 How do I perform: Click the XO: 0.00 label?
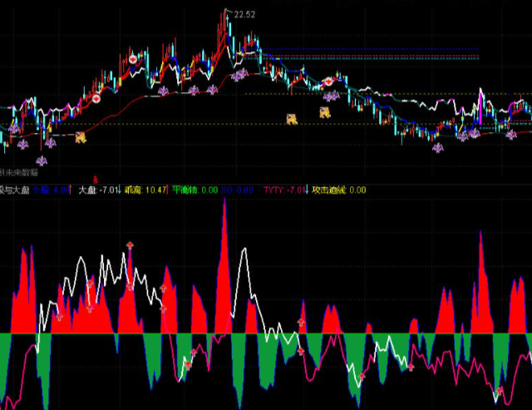(x=237, y=190)
